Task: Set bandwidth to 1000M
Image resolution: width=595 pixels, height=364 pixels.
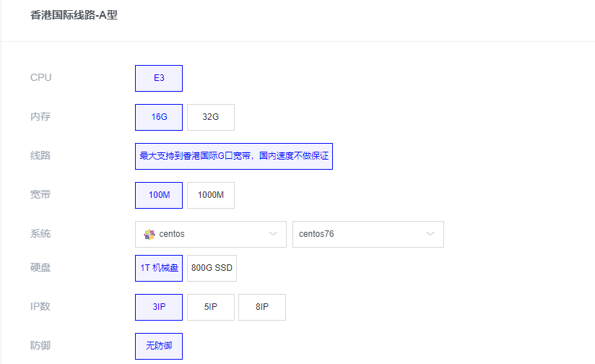Action: coord(211,195)
